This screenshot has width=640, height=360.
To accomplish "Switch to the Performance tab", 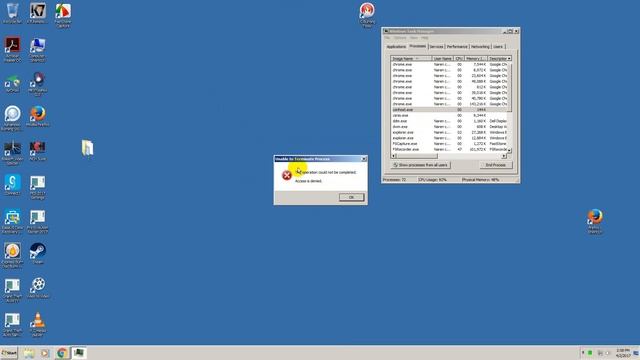I will click(457, 47).
